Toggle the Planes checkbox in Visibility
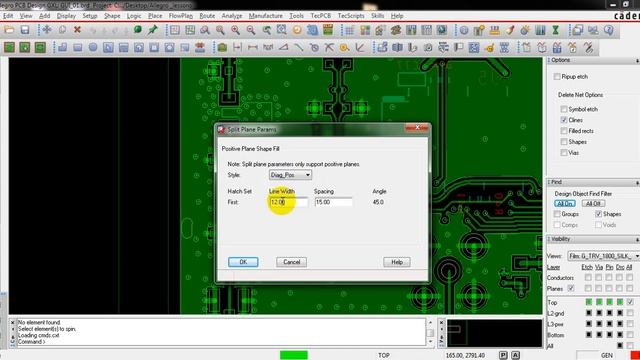The width and height of the screenshot is (640, 360). pyautogui.click(x=571, y=289)
